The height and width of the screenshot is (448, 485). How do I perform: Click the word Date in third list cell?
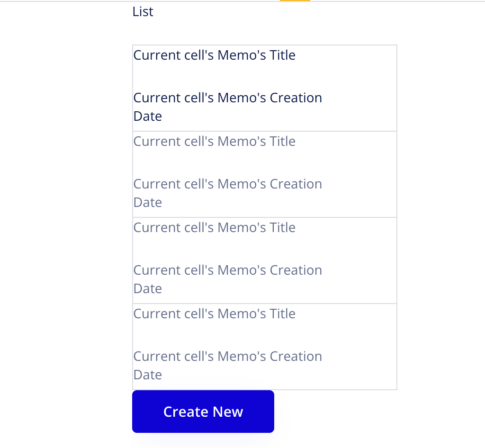click(x=147, y=289)
